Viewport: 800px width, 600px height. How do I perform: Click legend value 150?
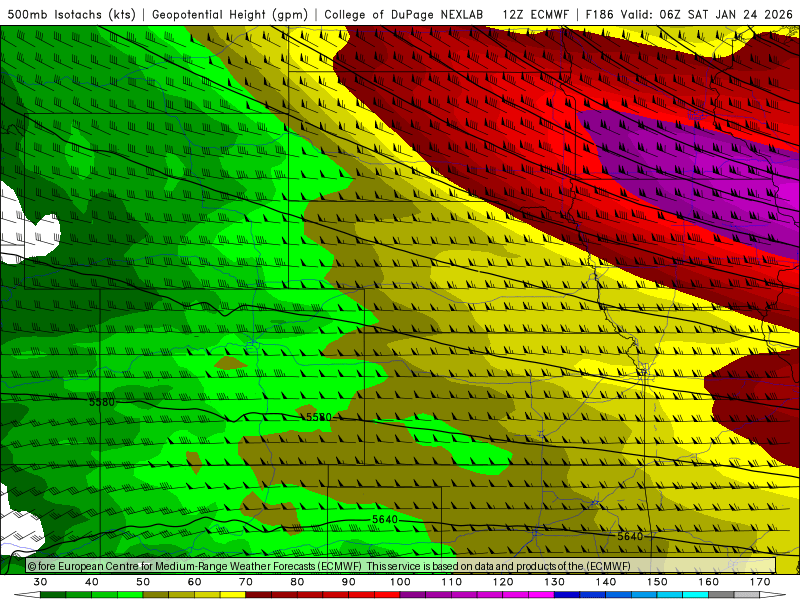[657, 582]
